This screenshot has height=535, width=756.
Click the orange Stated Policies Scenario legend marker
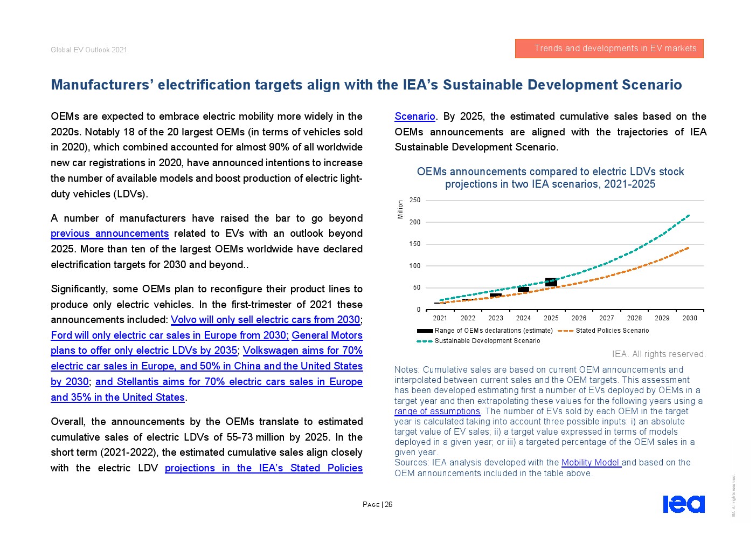[x=565, y=331]
